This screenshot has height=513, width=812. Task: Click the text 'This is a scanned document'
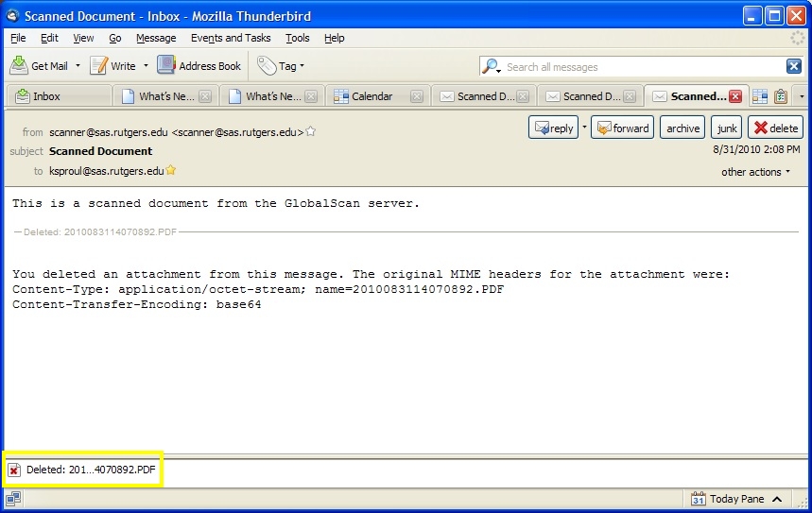pos(111,203)
